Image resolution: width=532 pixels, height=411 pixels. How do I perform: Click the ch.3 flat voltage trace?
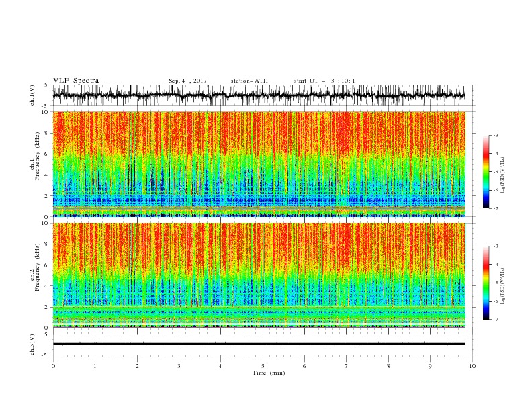259,344
